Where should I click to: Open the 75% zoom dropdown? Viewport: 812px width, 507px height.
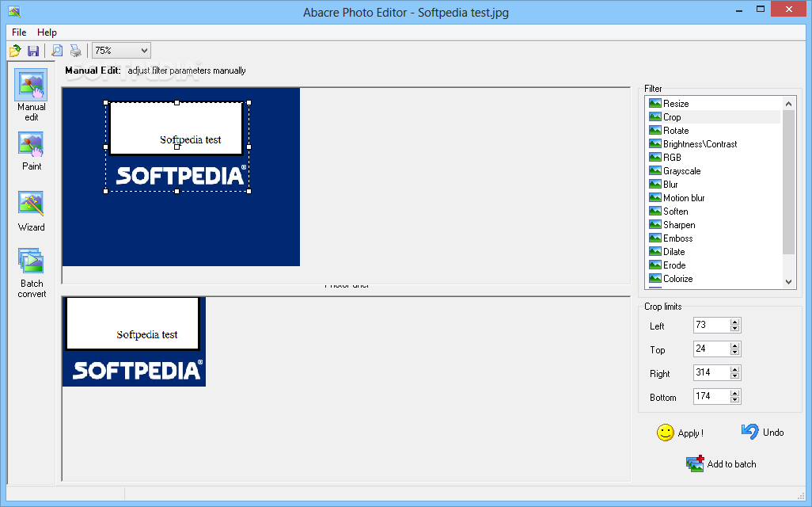pyautogui.click(x=121, y=50)
